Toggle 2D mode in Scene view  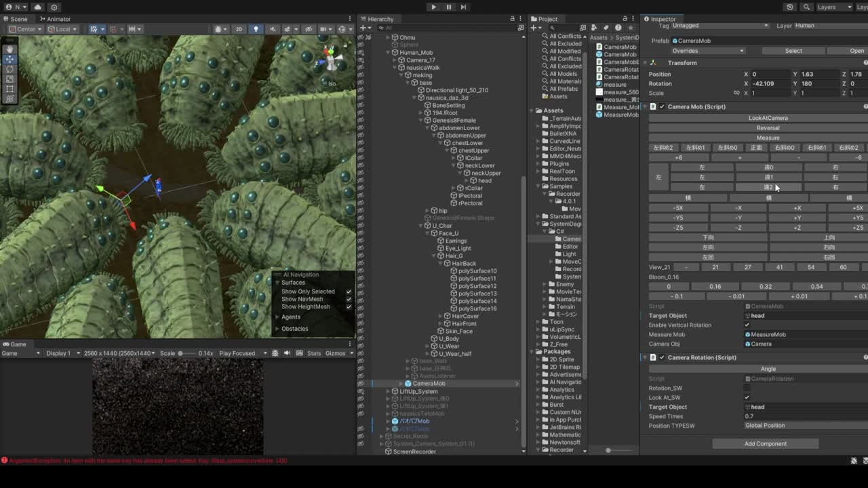(239, 29)
